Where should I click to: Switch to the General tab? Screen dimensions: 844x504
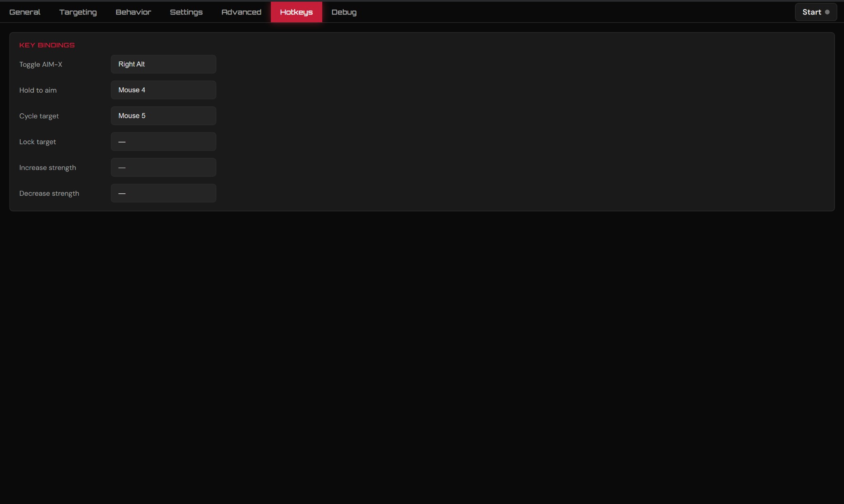25,12
